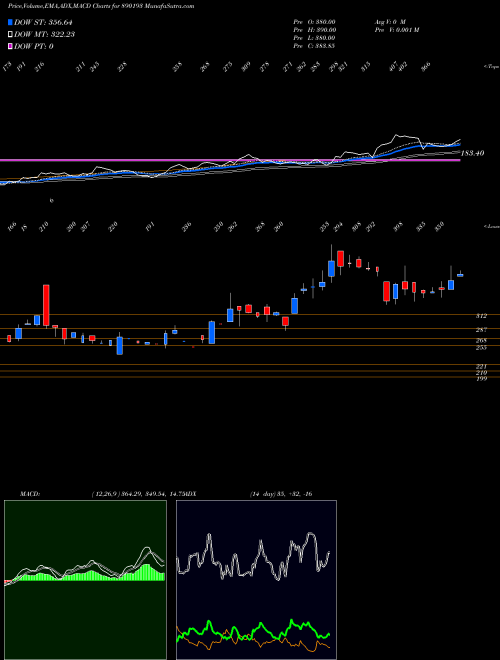Click the blue DOW ST legend swatch
This screenshot has width=500, height=660.
[10, 22]
